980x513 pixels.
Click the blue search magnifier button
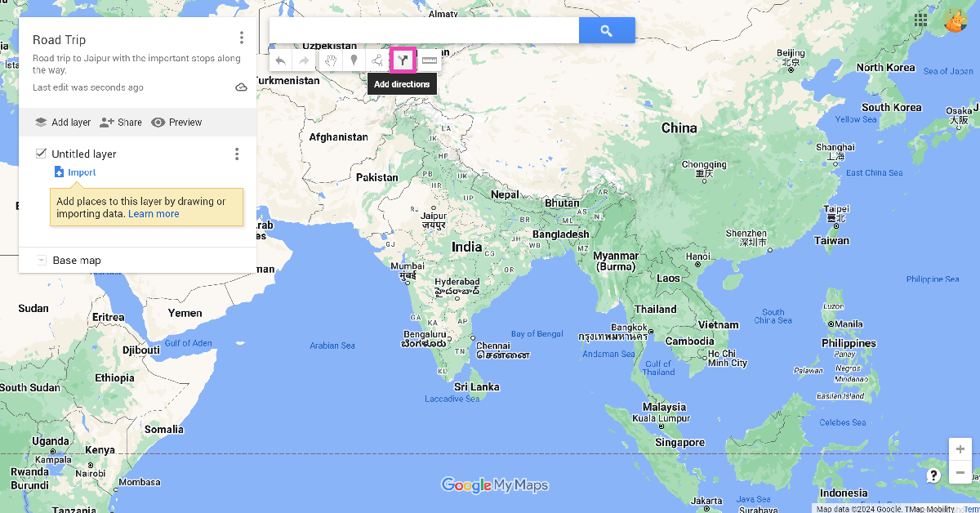607,31
